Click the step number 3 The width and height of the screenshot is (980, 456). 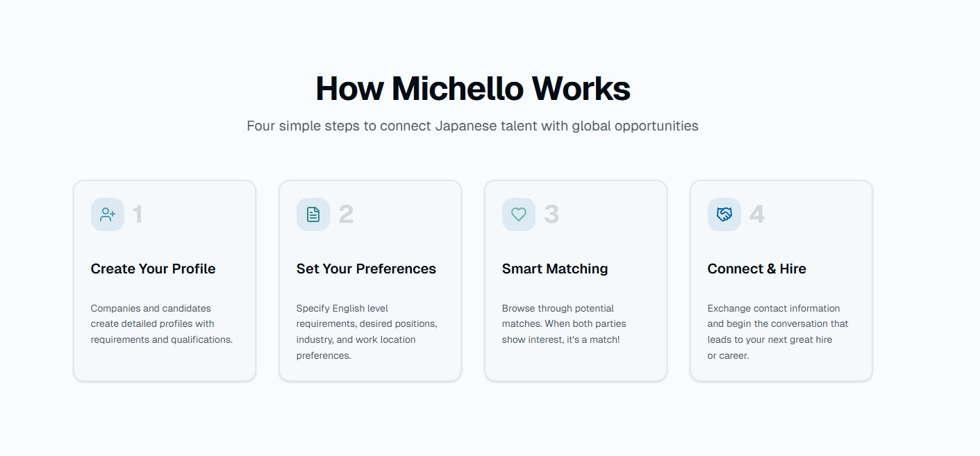[551, 214]
